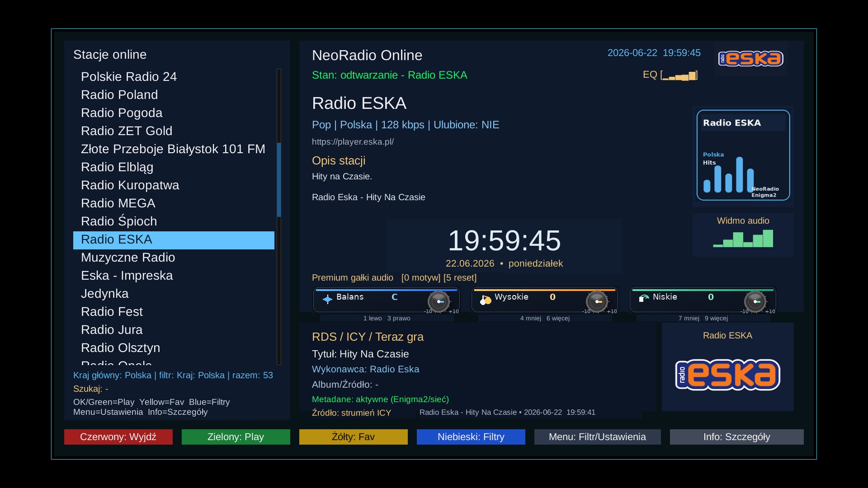
Task: Click 22.06.2026 poniedziałek date line
Action: 504,263
